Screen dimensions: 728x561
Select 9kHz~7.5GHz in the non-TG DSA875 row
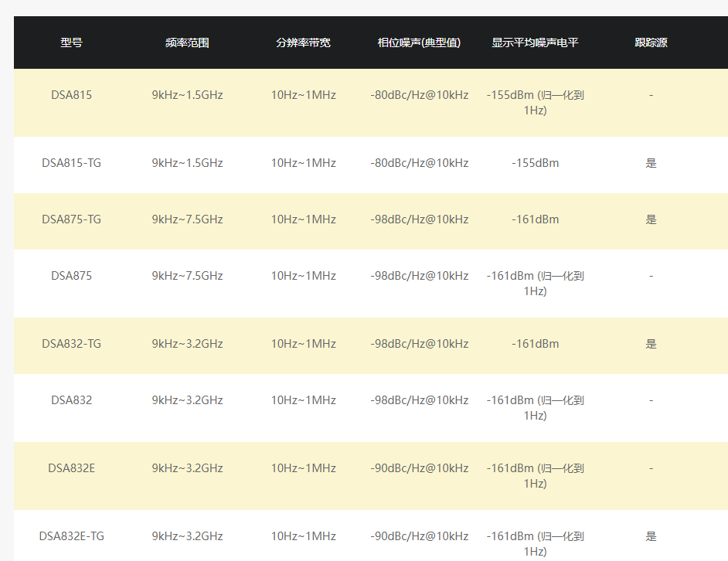click(187, 276)
